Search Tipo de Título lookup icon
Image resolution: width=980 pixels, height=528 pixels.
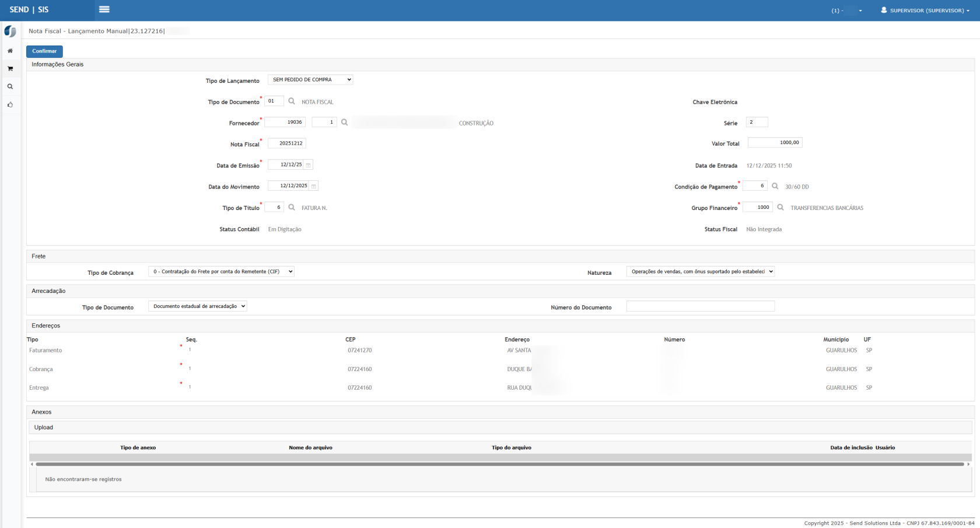pos(292,208)
